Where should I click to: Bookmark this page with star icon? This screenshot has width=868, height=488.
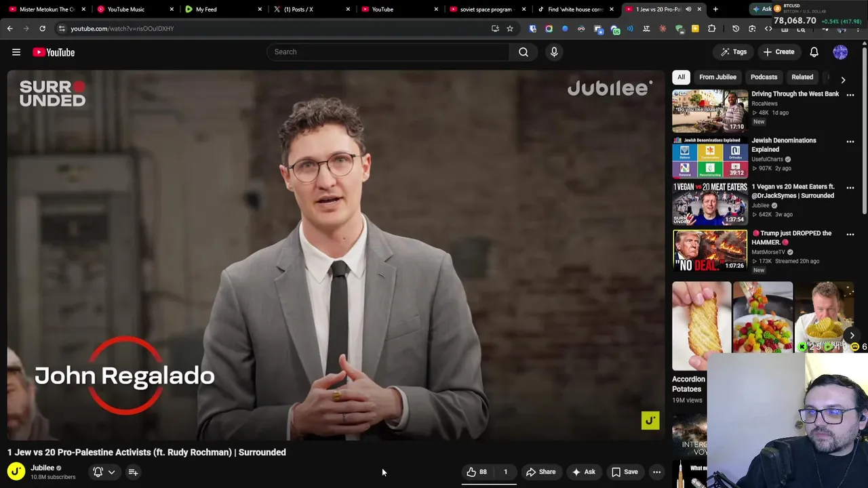(510, 28)
